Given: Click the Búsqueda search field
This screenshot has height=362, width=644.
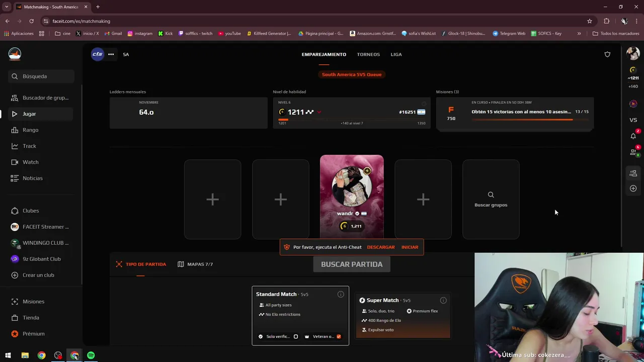Looking at the screenshot, I should tap(41, 76).
